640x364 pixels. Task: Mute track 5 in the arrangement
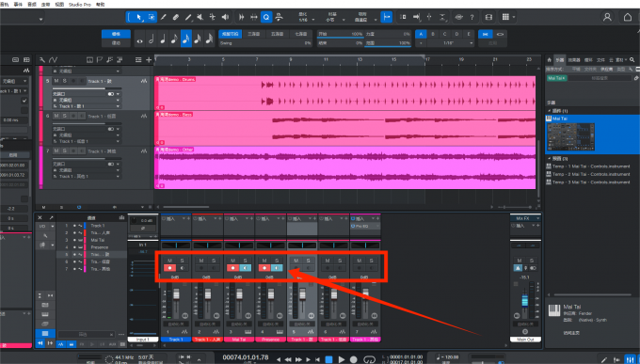tap(56, 81)
